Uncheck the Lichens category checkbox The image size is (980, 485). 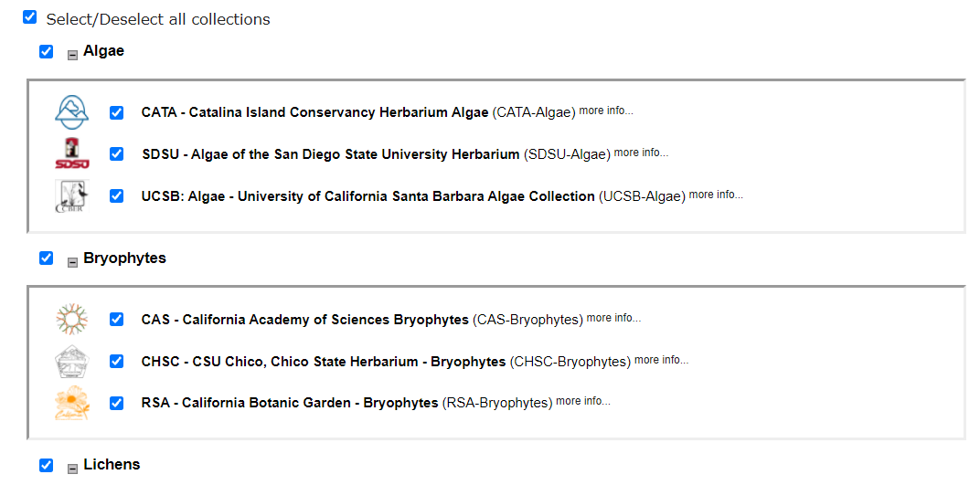(47, 465)
